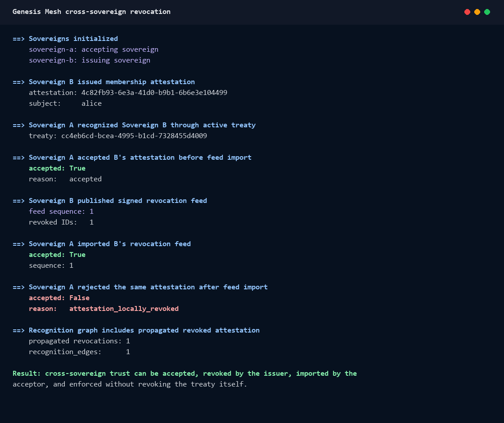Click the subject value "alice"

point(92,103)
